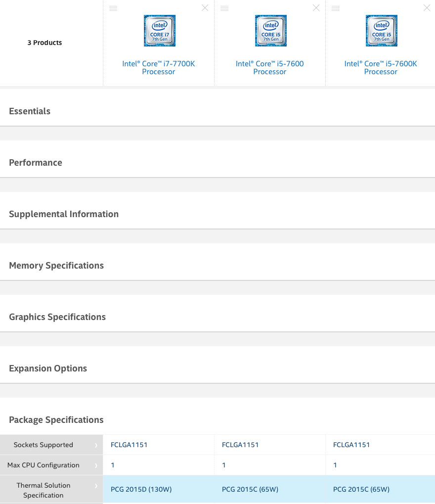Grab the reorder handle for Core i5-7600 column
This screenshot has height=504, width=435.
[224, 8]
